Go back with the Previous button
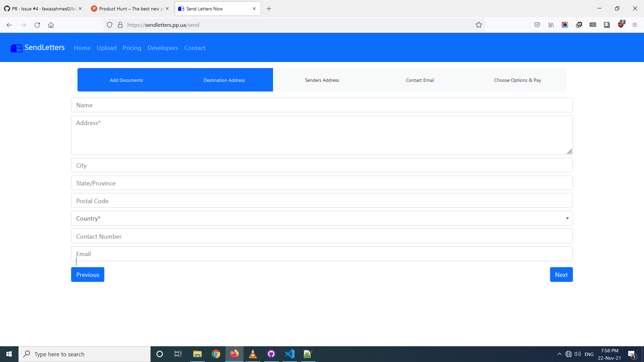 pyautogui.click(x=88, y=275)
